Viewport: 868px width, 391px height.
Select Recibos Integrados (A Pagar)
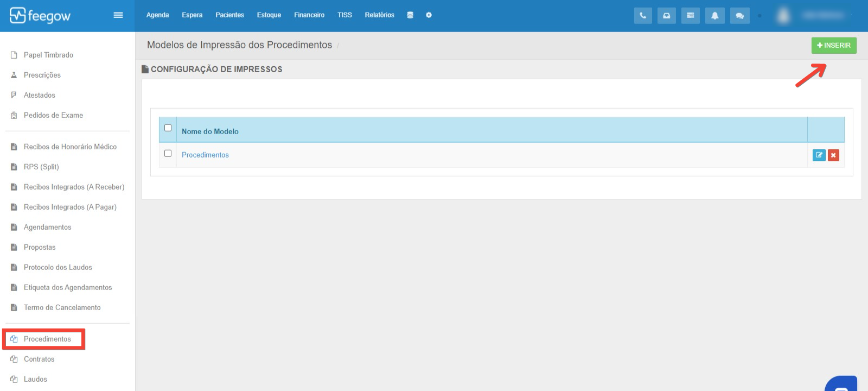[70, 207]
